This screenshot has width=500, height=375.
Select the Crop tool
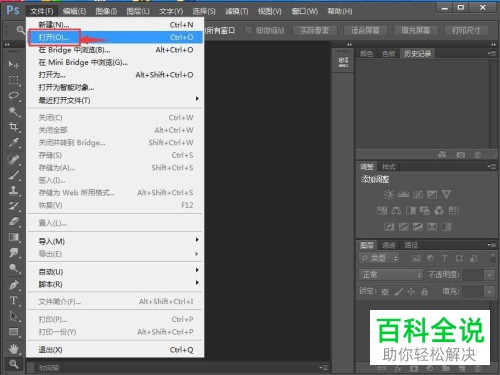(14, 127)
